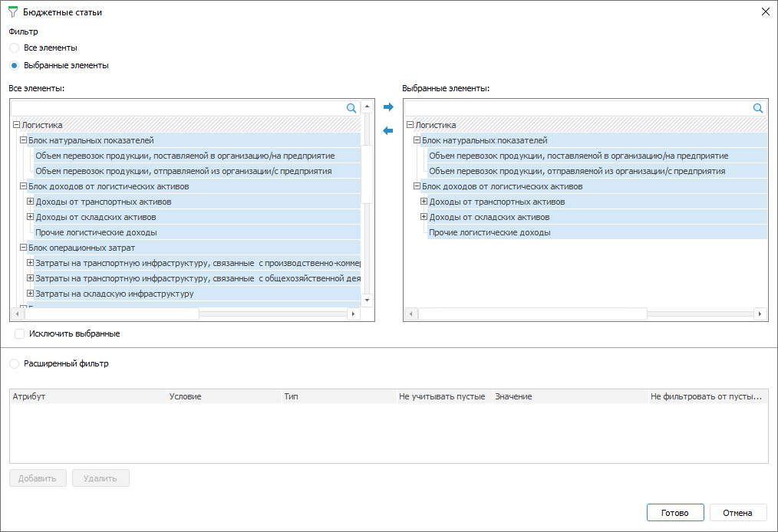This screenshot has width=778, height=532.
Task: Click search icon in Selected elements list
Action: (758, 109)
